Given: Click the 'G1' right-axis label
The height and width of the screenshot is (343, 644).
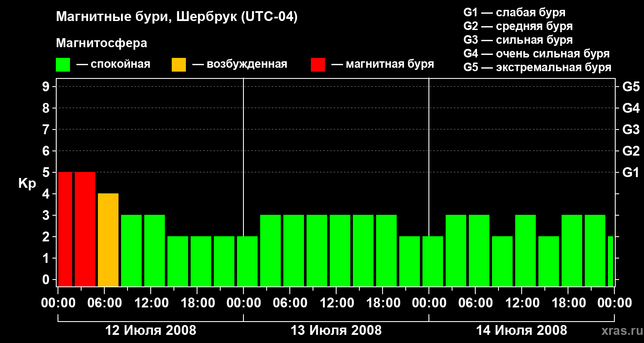Looking at the screenshot, I should pos(631,172).
